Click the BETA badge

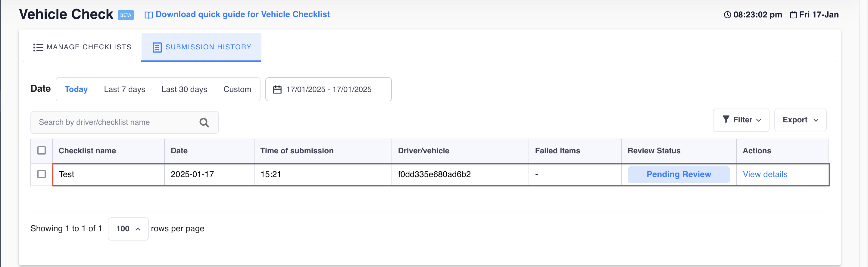click(x=126, y=15)
